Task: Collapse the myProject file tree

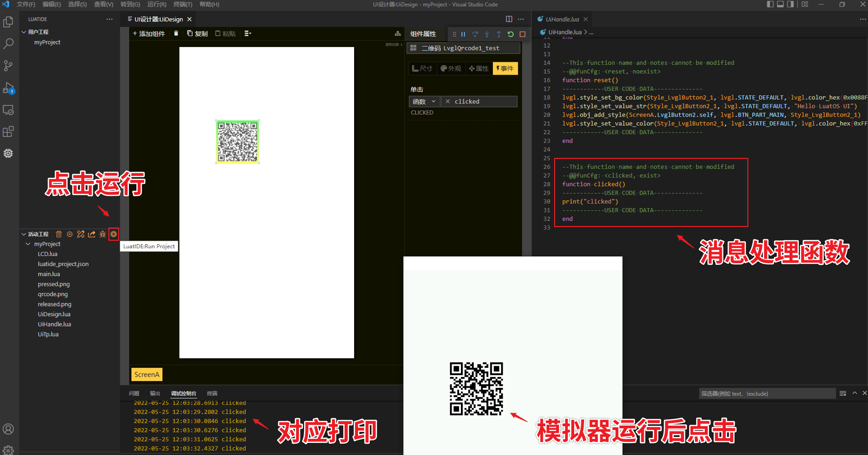Action: [27, 244]
